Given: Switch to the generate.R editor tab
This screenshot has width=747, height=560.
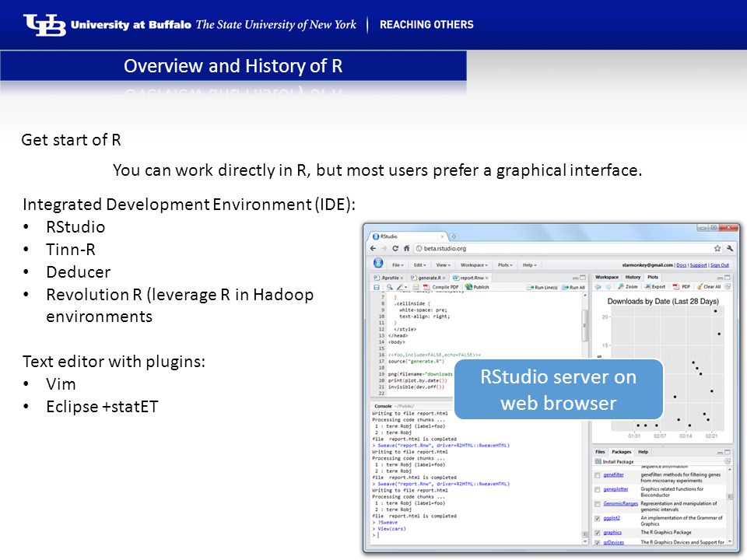Looking at the screenshot, I should (x=429, y=278).
